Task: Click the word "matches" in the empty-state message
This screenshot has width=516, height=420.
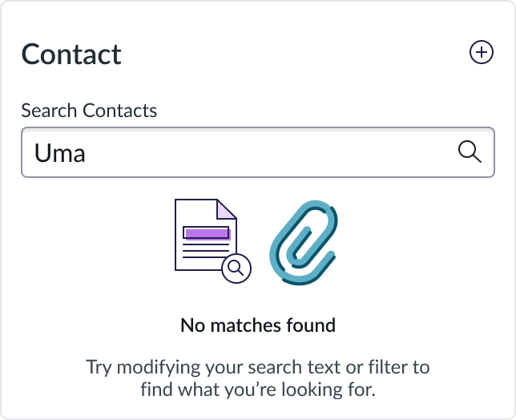Action: 246,325
